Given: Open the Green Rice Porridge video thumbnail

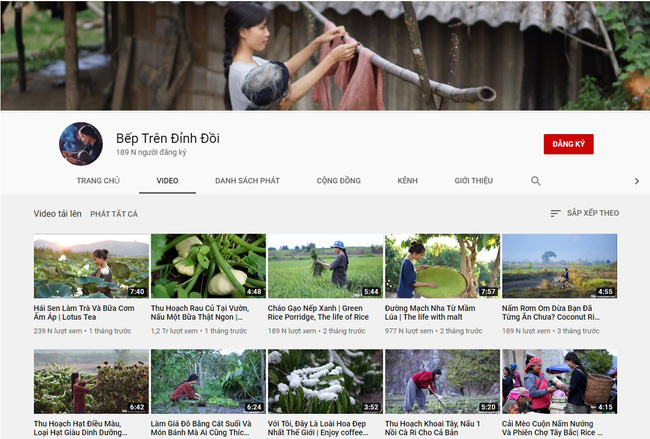Looking at the screenshot, I should click(325, 266).
